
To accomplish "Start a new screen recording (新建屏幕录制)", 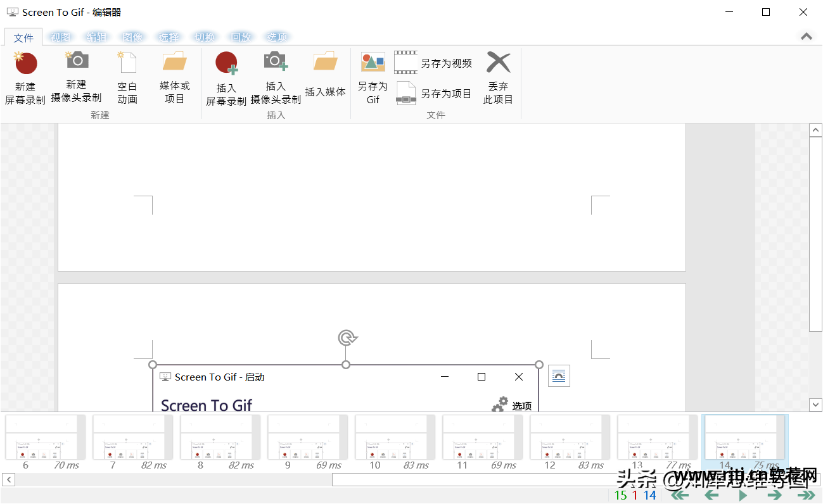I will [25, 79].
